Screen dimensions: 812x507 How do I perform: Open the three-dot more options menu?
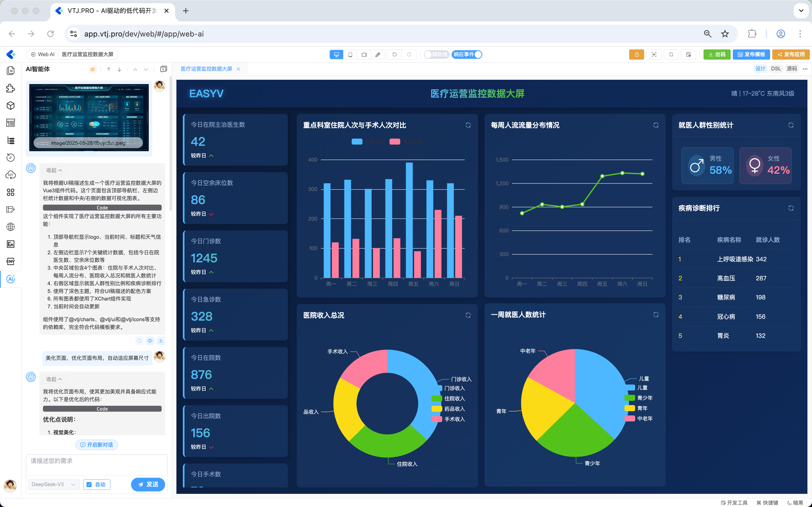click(805, 69)
